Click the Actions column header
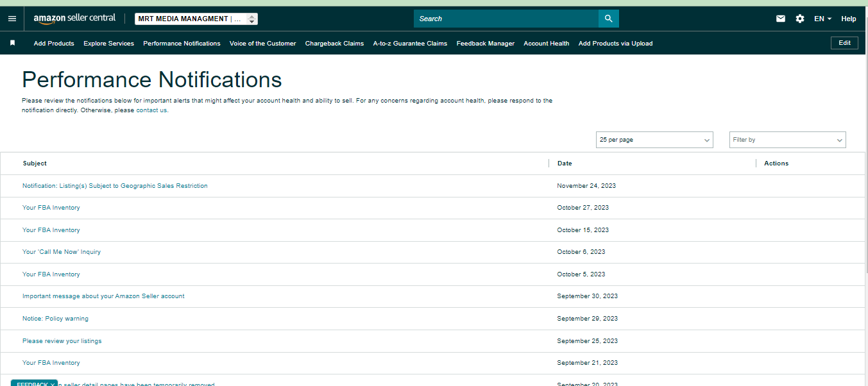Viewport: 868px width, 386px height. 776,164
